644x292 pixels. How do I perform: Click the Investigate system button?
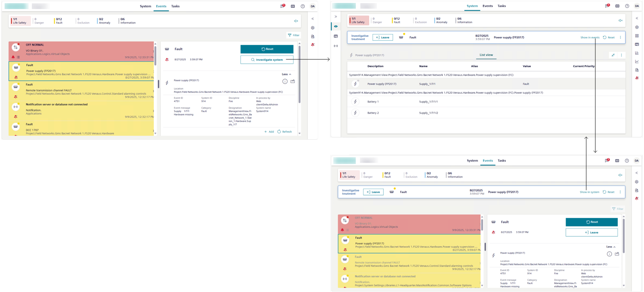(267, 60)
